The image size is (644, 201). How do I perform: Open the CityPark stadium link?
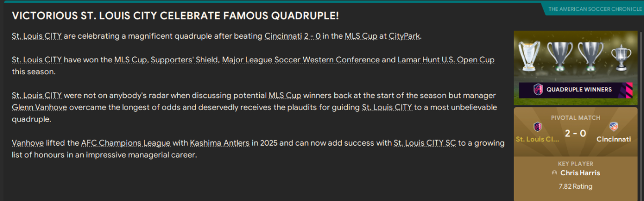tap(407, 36)
